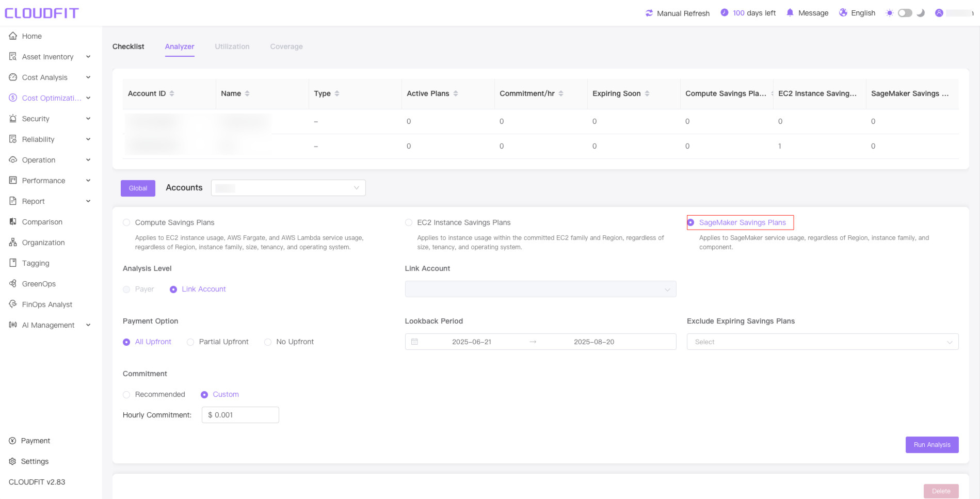Click the Hourly Commitment input field
980x499 pixels.
[240, 415]
